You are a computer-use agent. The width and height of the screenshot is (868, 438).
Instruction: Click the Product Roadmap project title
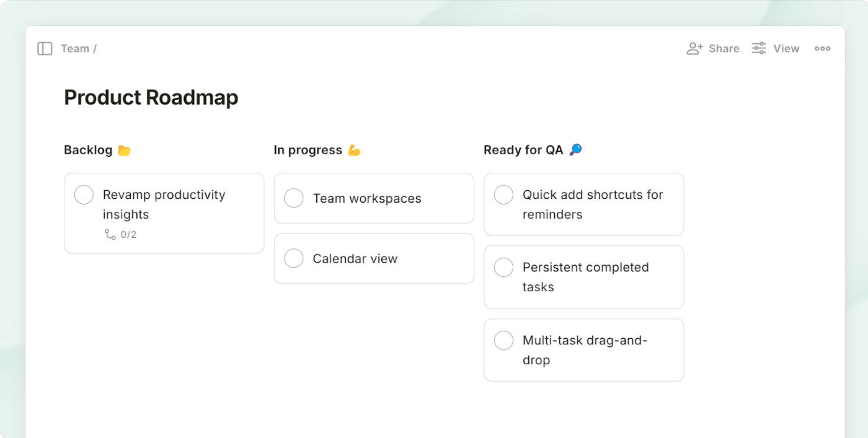(x=151, y=97)
